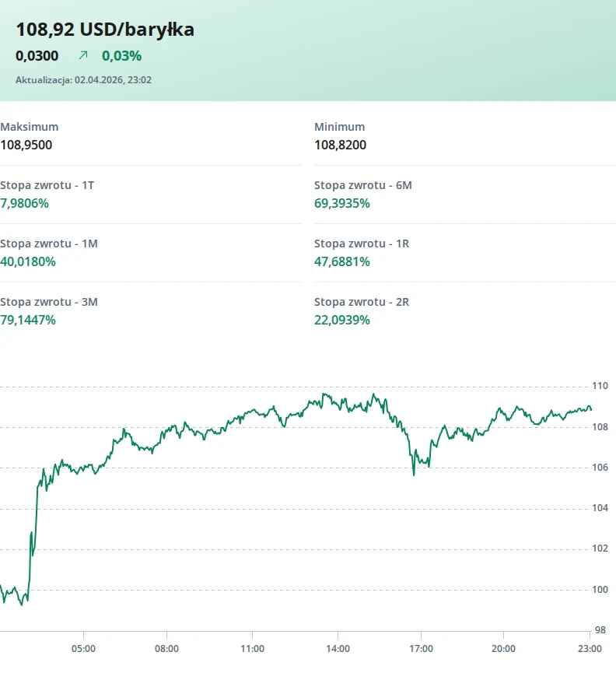Click the Stopa zwrotu - 3M label
The image size is (616, 673).
[x=49, y=302]
